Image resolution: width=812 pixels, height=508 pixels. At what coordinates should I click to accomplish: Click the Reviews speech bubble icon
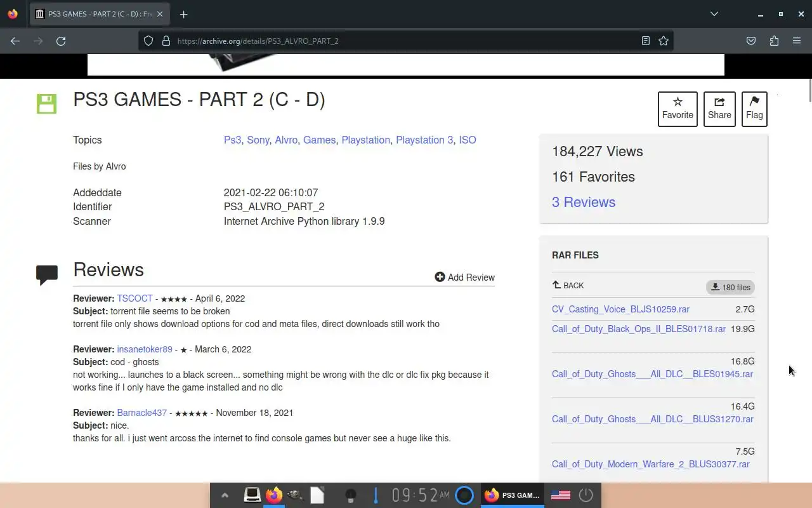point(47,274)
